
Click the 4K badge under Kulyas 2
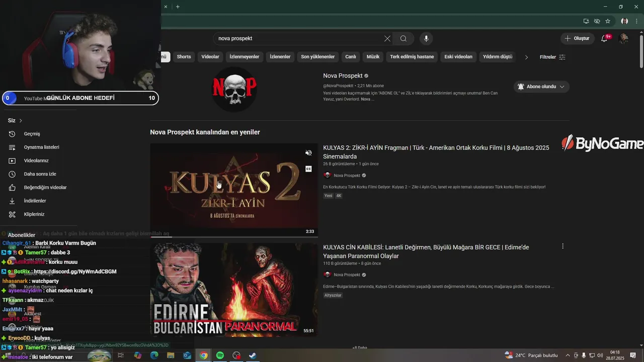click(x=339, y=196)
